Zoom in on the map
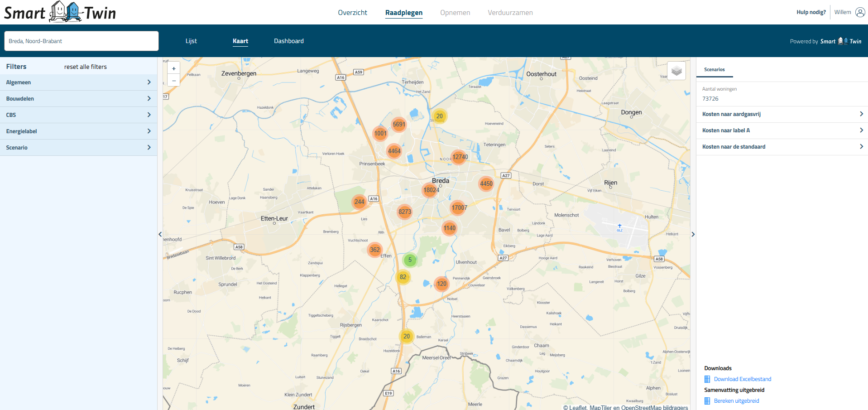Screen dimensions: 868x410 tap(174, 68)
